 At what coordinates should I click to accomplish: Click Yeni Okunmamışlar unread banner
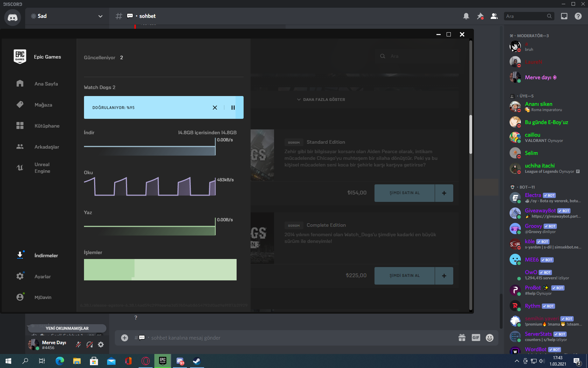tap(67, 328)
